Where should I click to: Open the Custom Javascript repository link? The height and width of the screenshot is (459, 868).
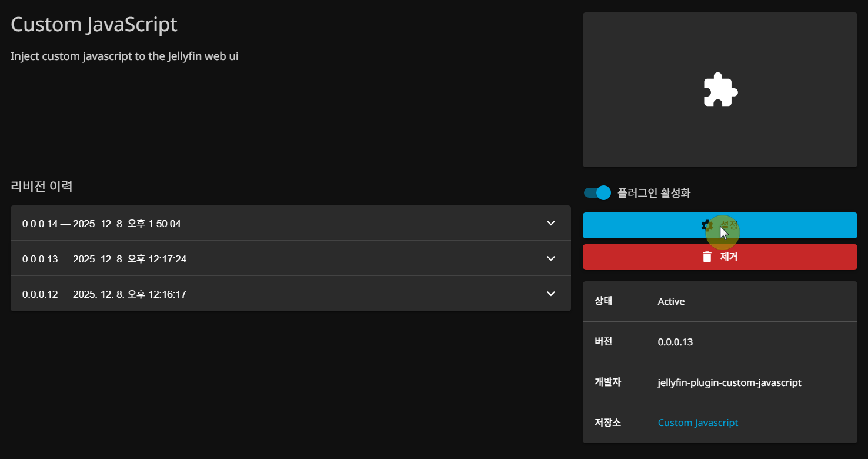[697, 423]
